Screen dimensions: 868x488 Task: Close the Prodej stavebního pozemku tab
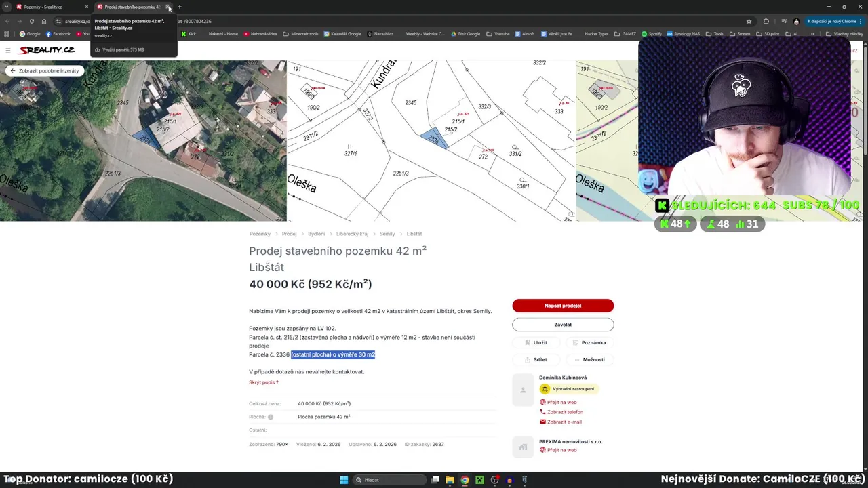(168, 7)
